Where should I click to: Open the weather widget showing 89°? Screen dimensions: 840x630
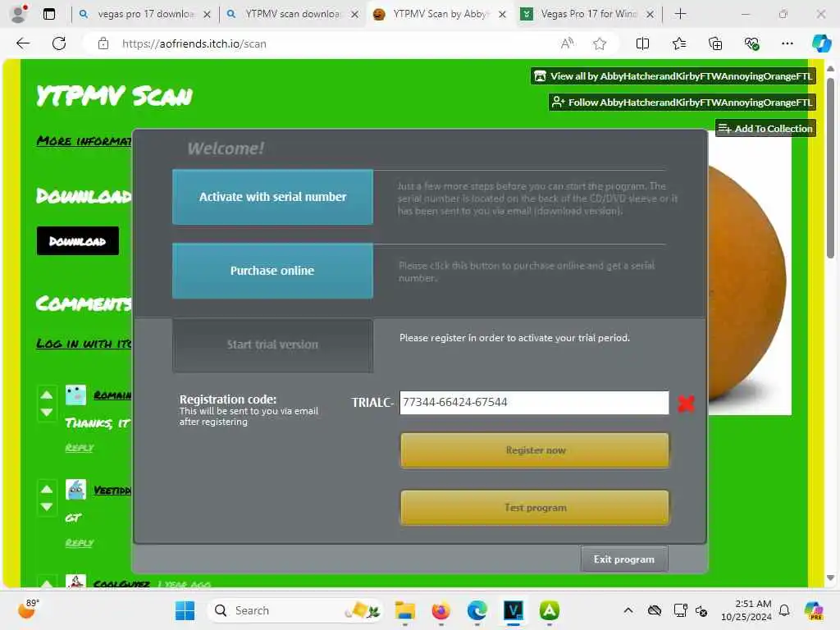(28, 609)
